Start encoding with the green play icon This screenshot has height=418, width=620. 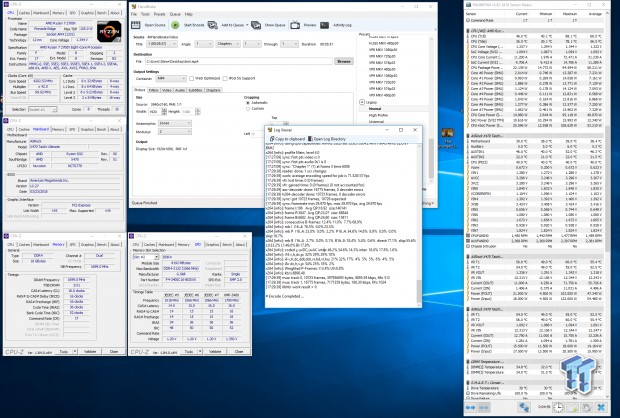coord(175,25)
